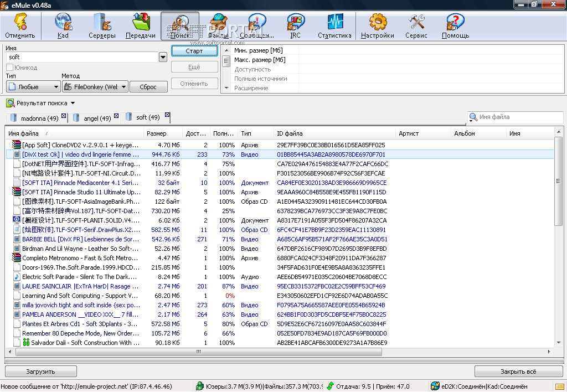
Task: Click the Загрузить download button
Action: coord(41,372)
